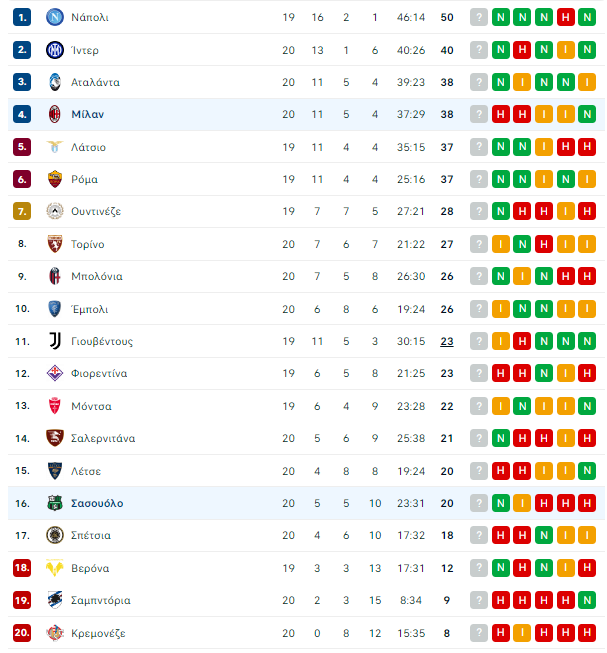Click the Juventus logo icon
The height and width of the screenshot is (653, 607).
pos(55,341)
